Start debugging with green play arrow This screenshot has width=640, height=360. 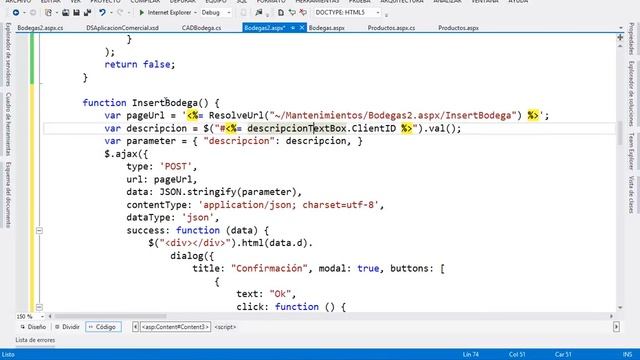(141, 13)
